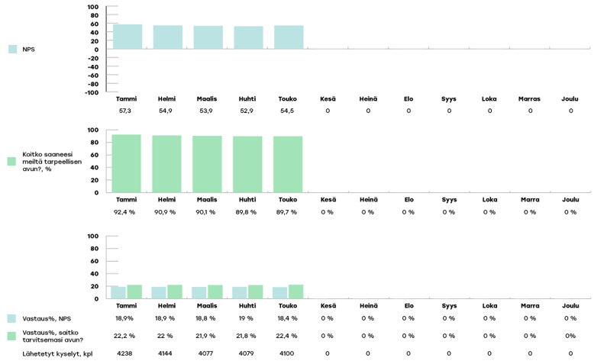The image size is (607, 364).
Task: Click the "Vastaus%, NPS" legend swatch
Action: coord(11,318)
